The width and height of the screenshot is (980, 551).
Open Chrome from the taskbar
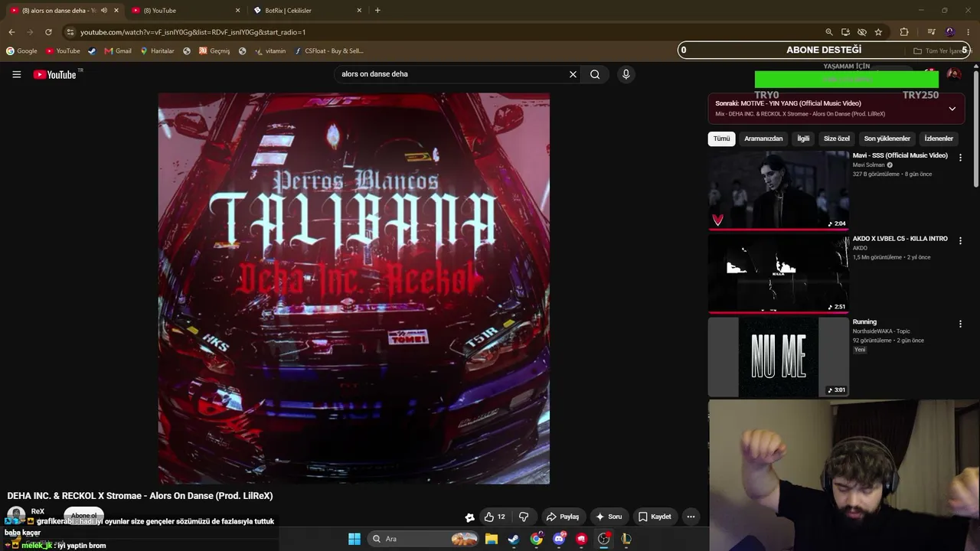537,539
